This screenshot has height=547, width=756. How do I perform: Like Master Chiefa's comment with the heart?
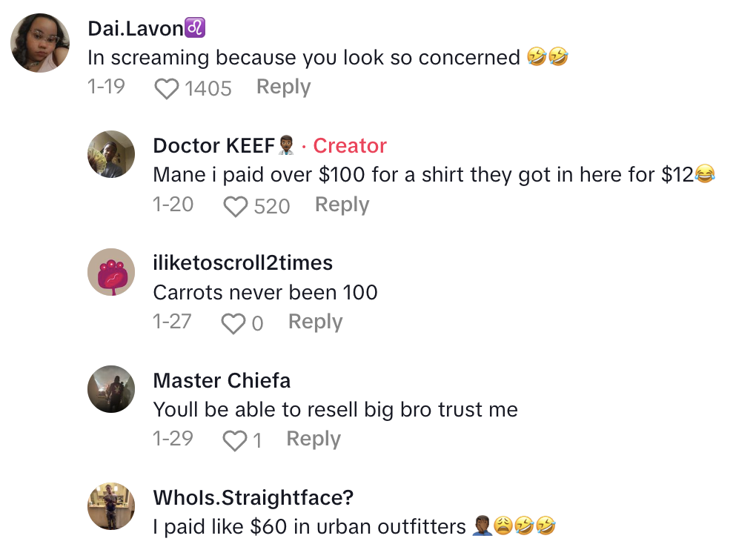point(235,441)
